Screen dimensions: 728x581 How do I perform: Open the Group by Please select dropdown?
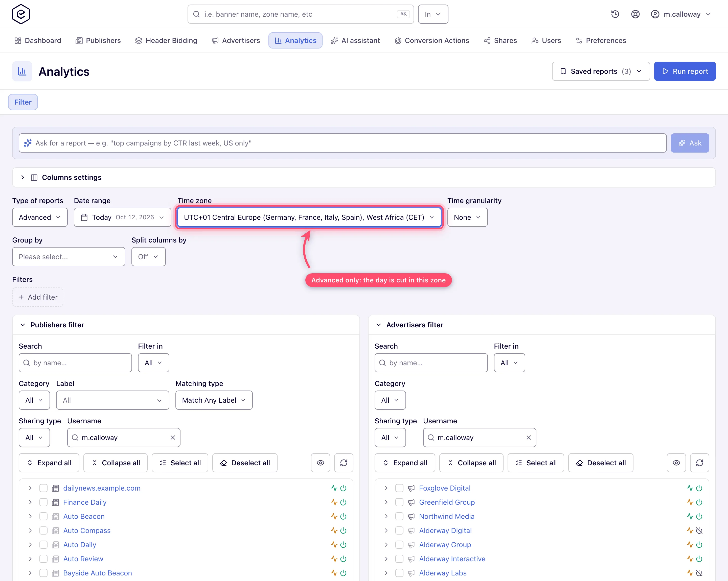pos(69,257)
